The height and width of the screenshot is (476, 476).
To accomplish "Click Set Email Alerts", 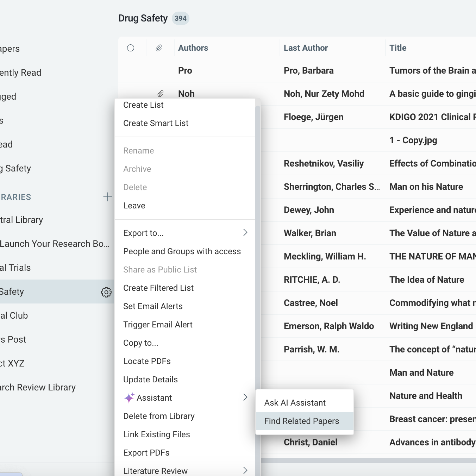I will (x=153, y=306).
